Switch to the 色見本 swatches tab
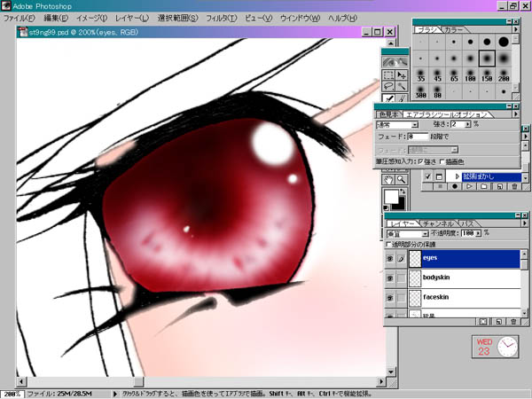 point(389,114)
